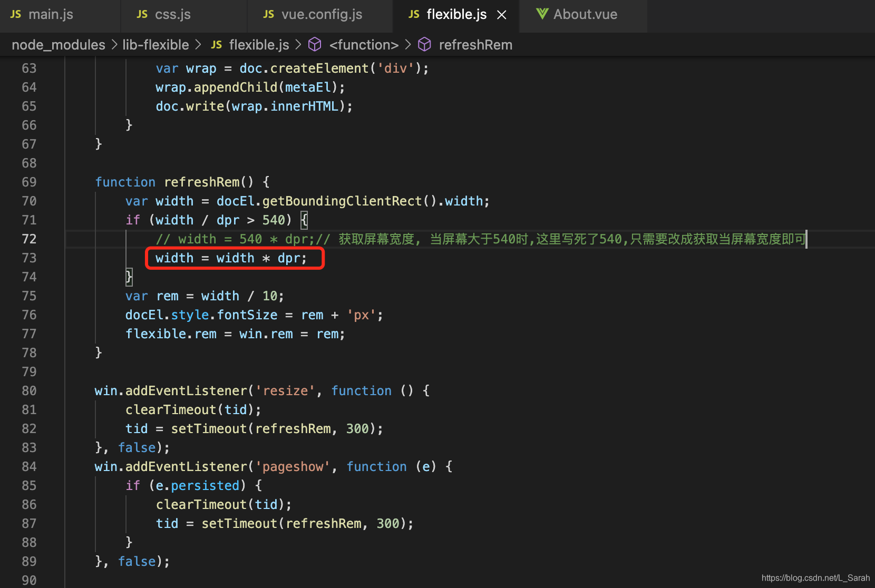Click 'getBoundingClientRect' on line 70
The image size is (875, 588).
(x=342, y=201)
